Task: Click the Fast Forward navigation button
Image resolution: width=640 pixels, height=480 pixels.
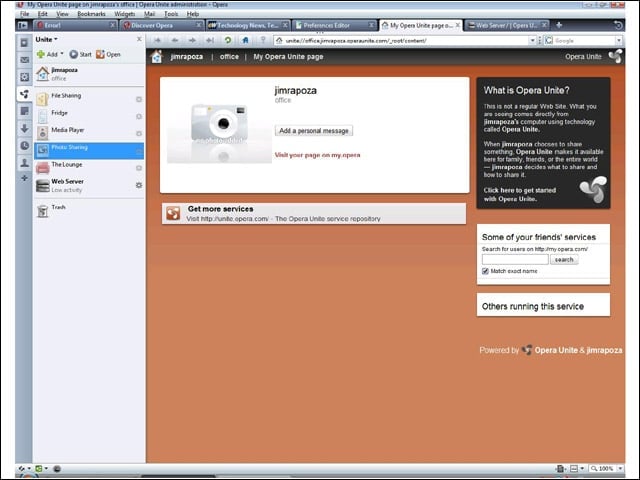Action: coord(209,40)
